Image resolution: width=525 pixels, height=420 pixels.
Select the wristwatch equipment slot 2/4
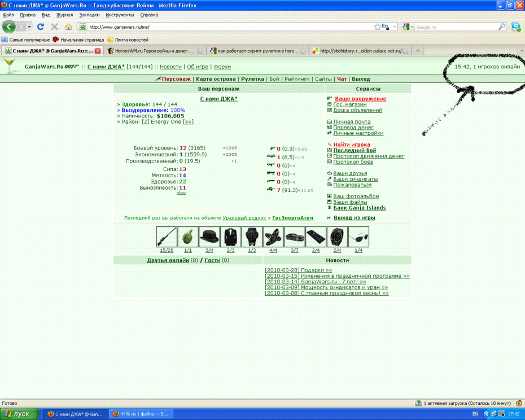[x=337, y=237]
